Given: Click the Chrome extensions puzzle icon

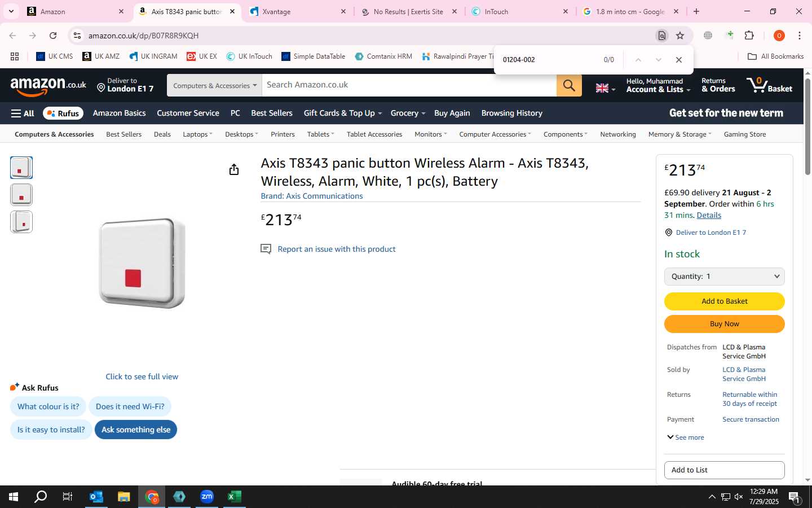Looking at the screenshot, I should tap(749, 36).
